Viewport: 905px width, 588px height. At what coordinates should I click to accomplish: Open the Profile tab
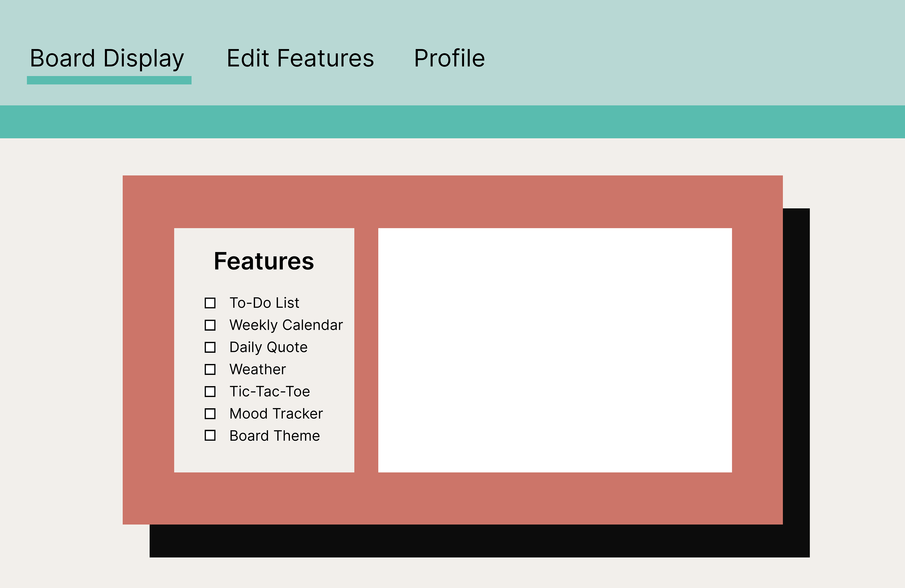tap(449, 58)
